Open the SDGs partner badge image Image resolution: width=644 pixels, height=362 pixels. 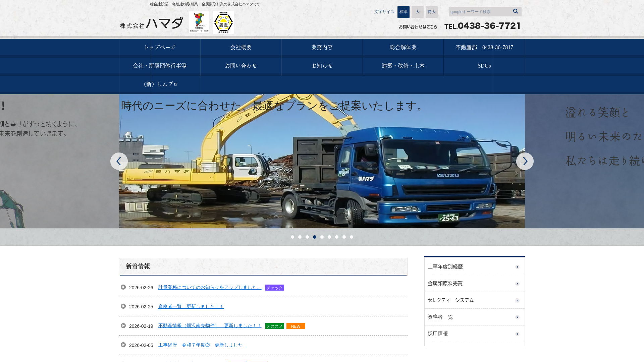[199, 22]
